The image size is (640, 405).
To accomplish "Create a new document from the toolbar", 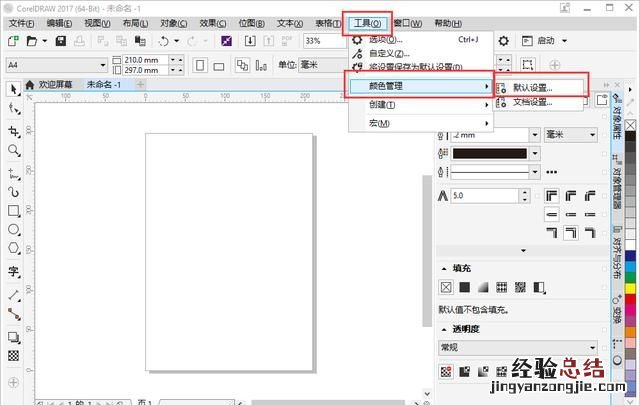I will 13,41.
